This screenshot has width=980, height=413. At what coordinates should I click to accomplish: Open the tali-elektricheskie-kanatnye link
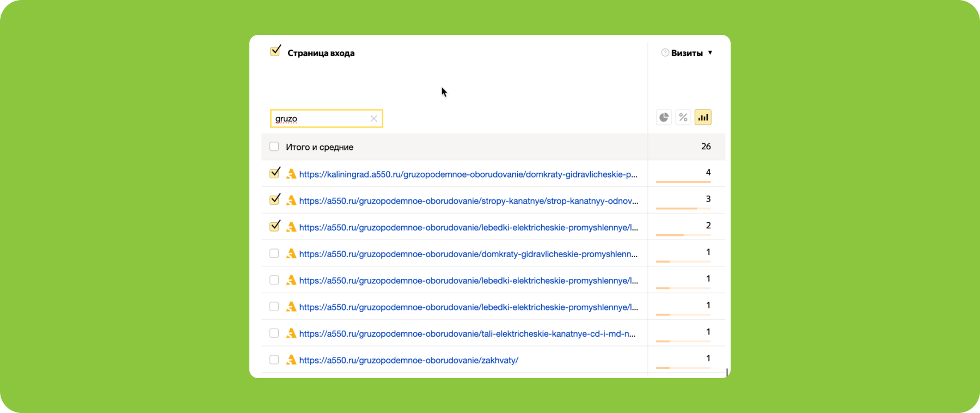467,333
